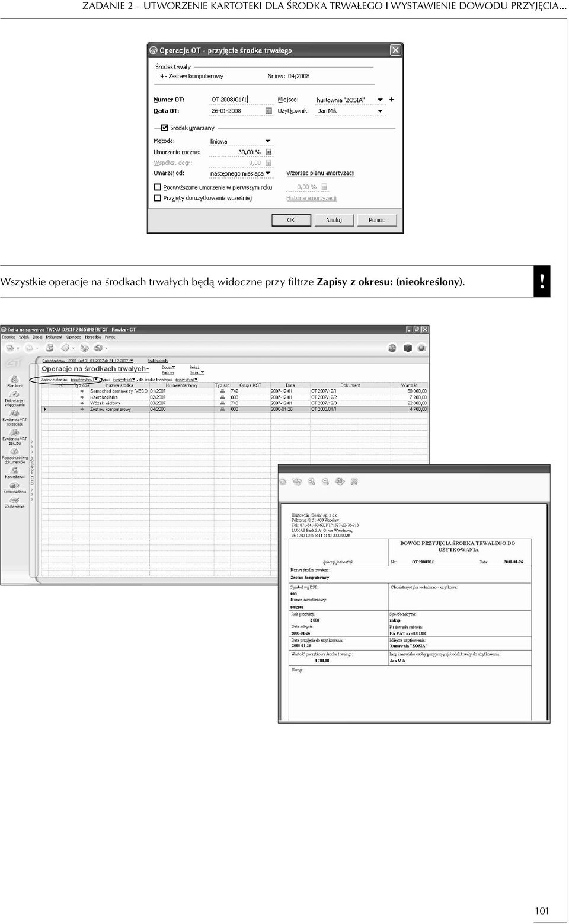This screenshot has width=569, height=924.
Task: Select the Wózek widłowy row
Action: pyautogui.click(x=235, y=403)
